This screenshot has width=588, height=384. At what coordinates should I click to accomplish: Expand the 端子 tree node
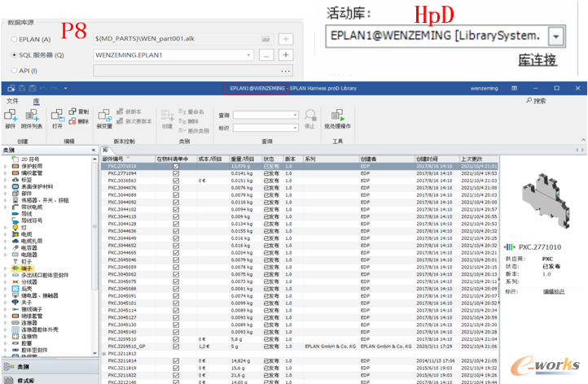click(6, 268)
